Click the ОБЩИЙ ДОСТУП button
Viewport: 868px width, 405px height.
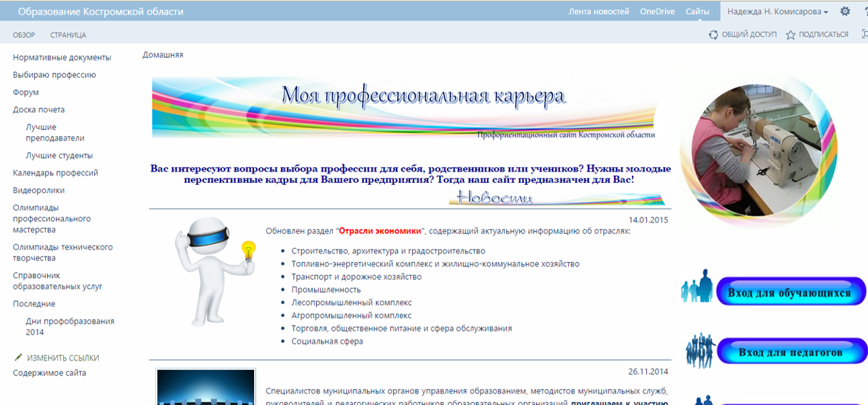[x=748, y=34]
